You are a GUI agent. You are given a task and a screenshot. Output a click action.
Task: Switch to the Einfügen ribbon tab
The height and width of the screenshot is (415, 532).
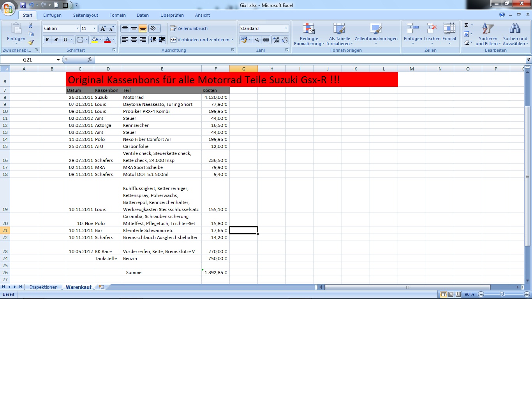[x=52, y=15]
